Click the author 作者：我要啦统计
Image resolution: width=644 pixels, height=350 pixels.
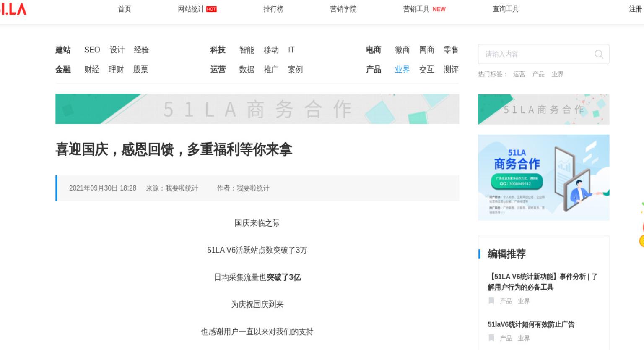[243, 188]
